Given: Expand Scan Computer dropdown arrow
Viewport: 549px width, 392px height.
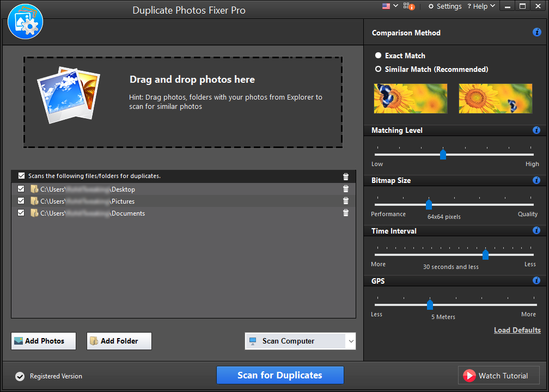Looking at the screenshot, I should (351, 341).
